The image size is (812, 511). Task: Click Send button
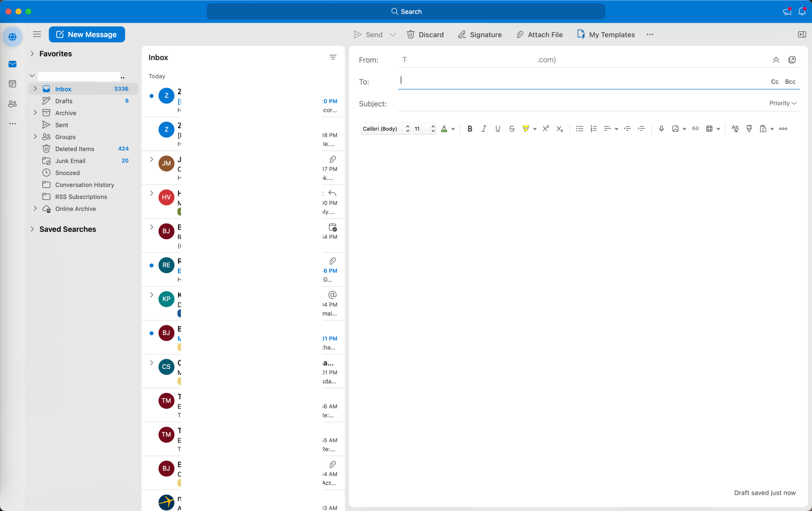point(368,34)
